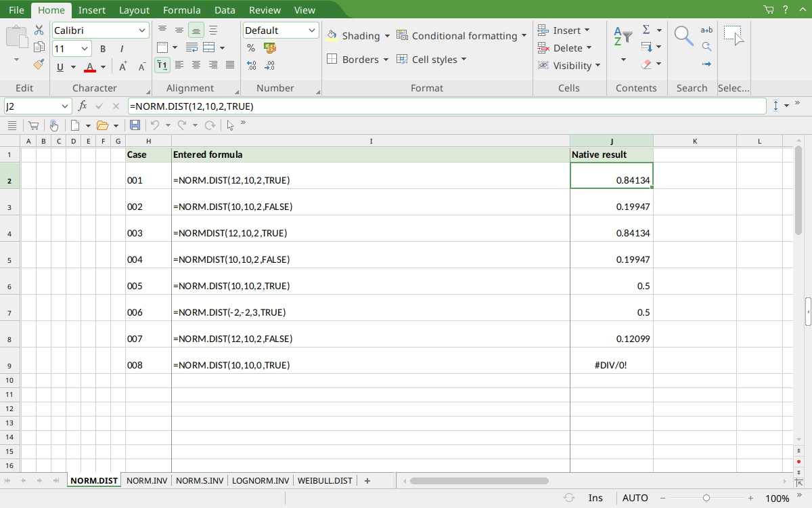Switch to the Data ribbon tab
The width and height of the screenshot is (812, 508).
(x=225, y=10)
